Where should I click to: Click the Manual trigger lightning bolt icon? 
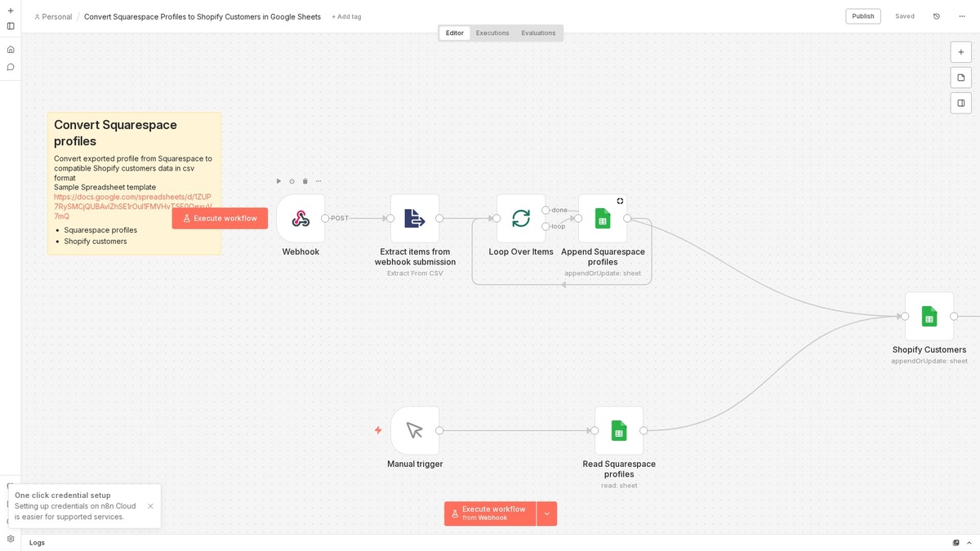[x=378, y=430]
